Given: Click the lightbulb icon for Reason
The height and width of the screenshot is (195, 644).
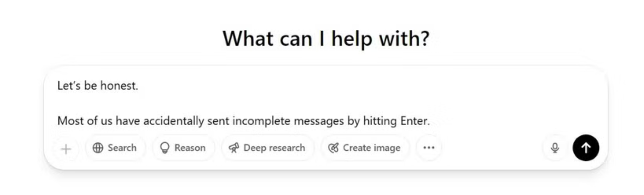Looking at the screenshot, I should tap(164, 148).
